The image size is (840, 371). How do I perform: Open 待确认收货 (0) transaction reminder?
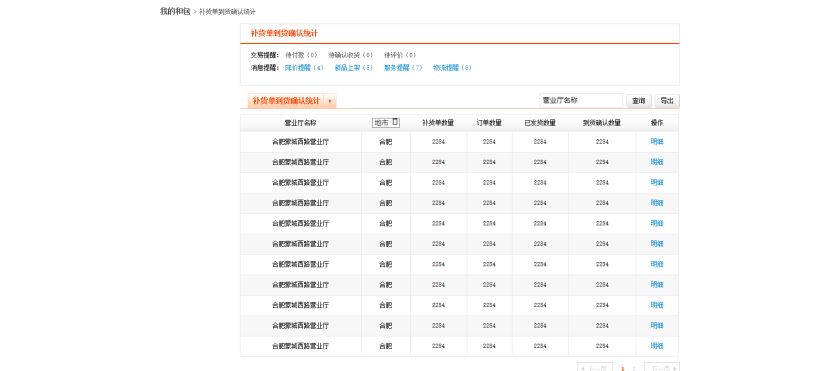(x=350, y=55)
